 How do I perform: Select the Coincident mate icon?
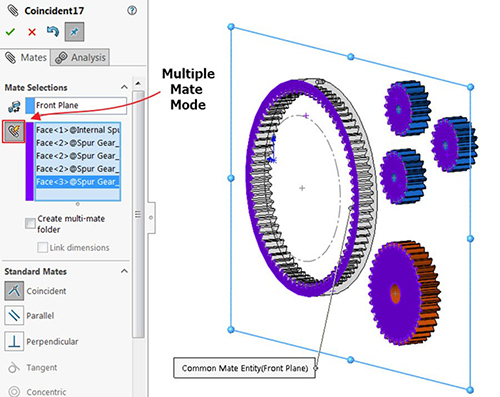pos(14,291)
